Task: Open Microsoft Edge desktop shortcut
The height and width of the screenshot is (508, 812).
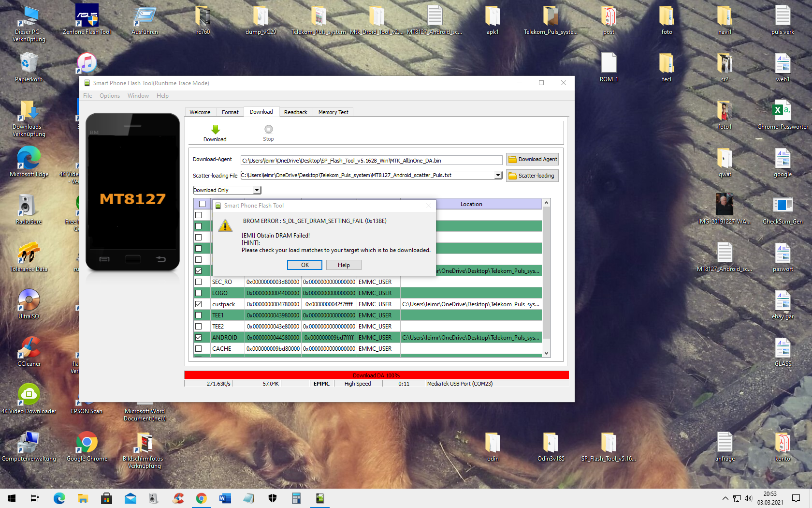Action: pos(29,162)
